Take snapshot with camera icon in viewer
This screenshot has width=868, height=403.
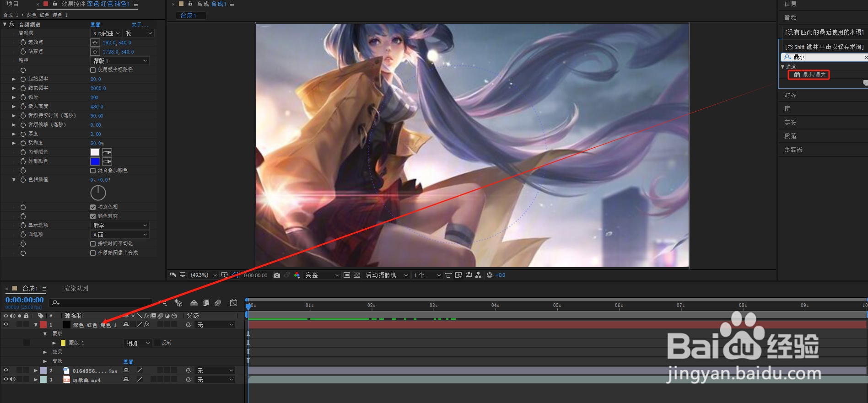277,275
